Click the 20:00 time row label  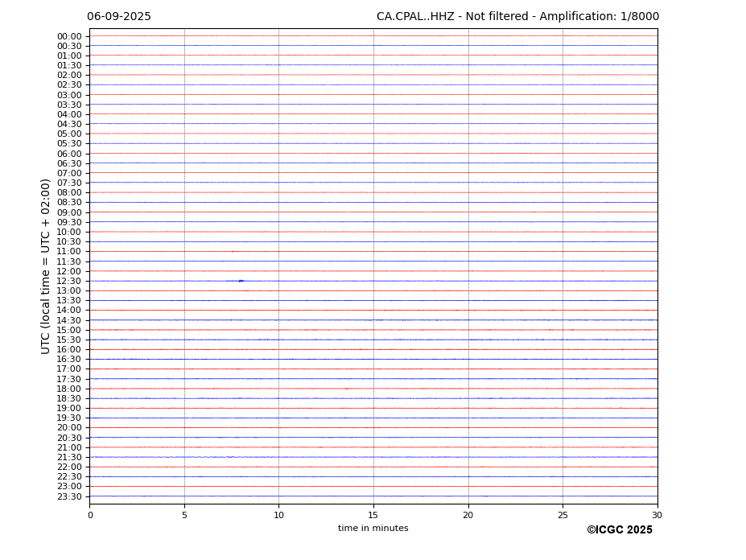69,428
